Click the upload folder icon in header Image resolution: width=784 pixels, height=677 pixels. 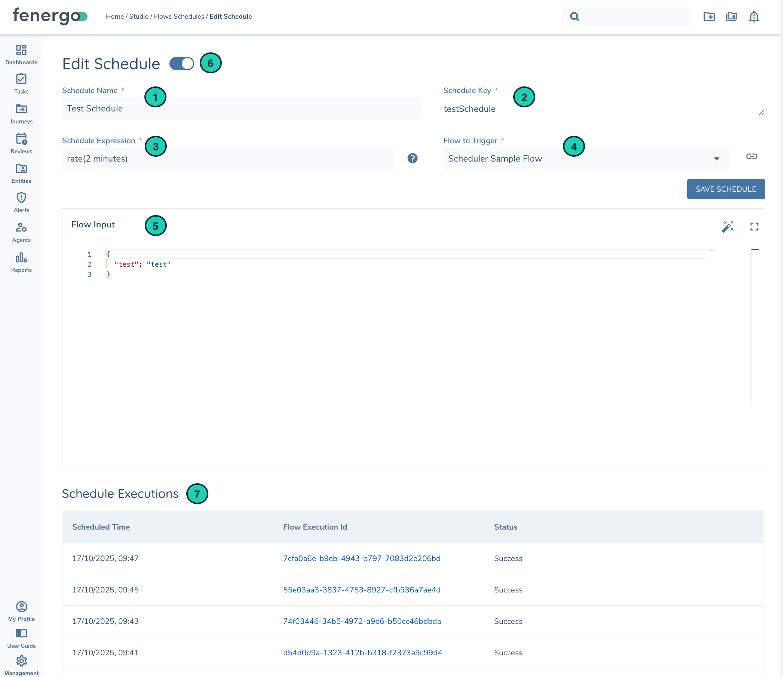pos(731,17)
